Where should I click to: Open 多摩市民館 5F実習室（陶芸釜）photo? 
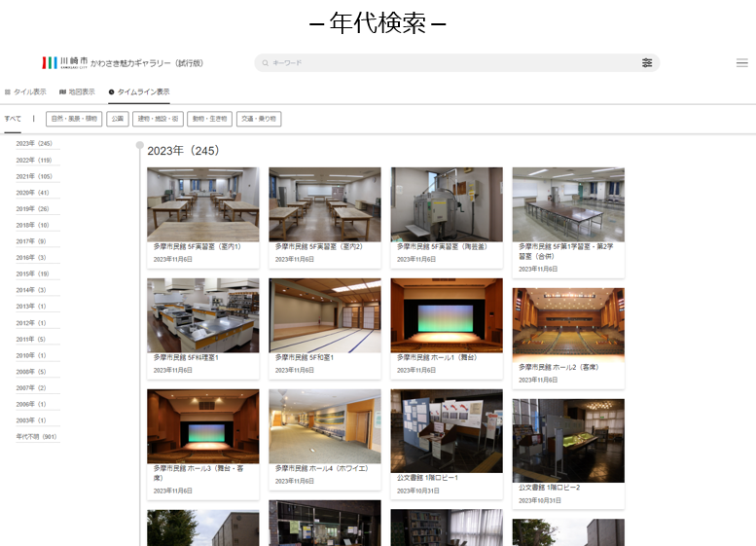pyautogui.click(x=447, y=204)
